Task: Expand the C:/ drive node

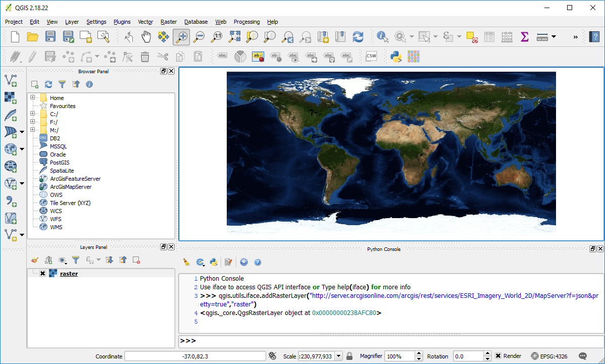Action: (x=32, y=114)
